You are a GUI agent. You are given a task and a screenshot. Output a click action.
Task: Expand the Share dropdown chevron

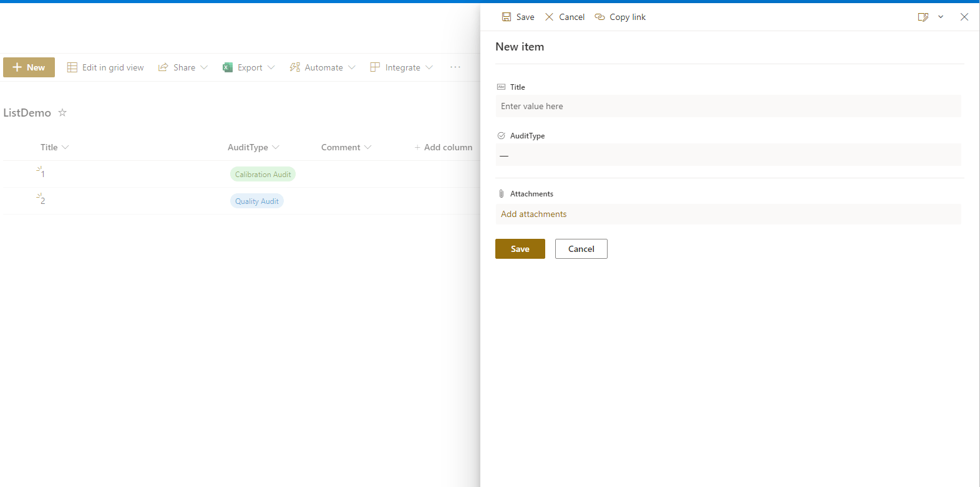pyautogui.click(x=204, y=67)
